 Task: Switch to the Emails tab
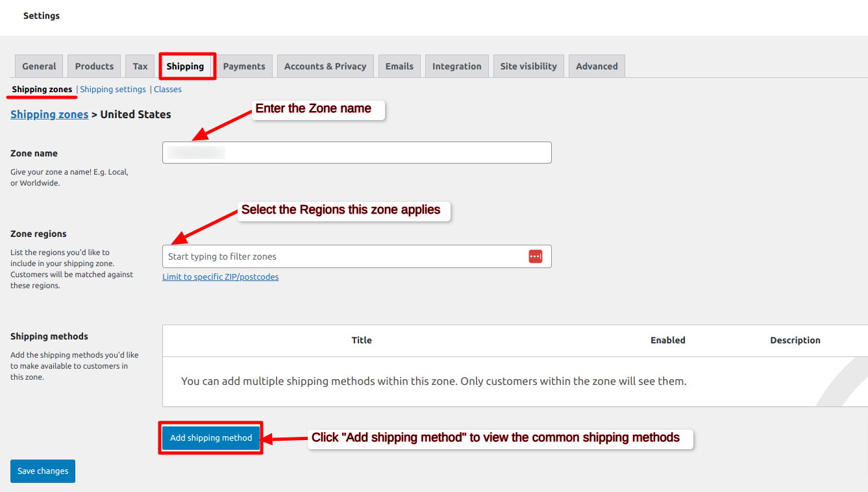tap(399, 66)
